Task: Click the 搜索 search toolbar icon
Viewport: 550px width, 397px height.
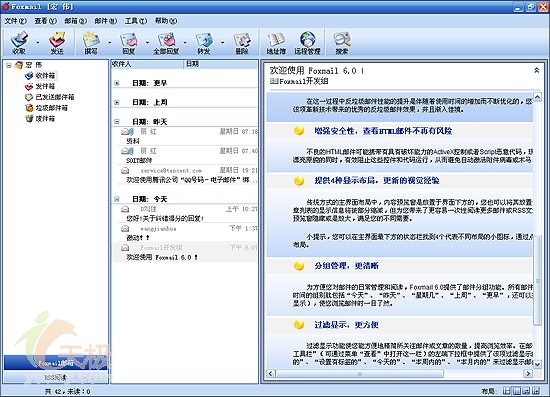Action: click(342, 42)
